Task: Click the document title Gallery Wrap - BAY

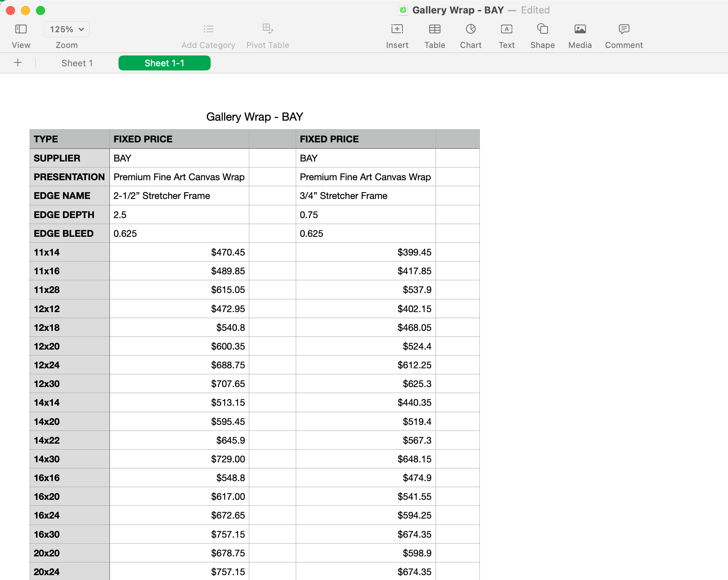Action: click(x=458, y=10)
